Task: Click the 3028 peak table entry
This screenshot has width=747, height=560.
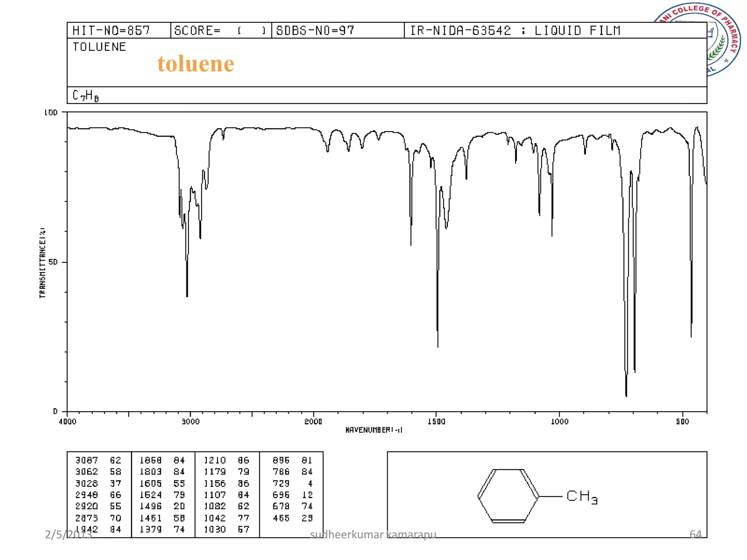Action: pyautogui.click(x=87, y=483)
